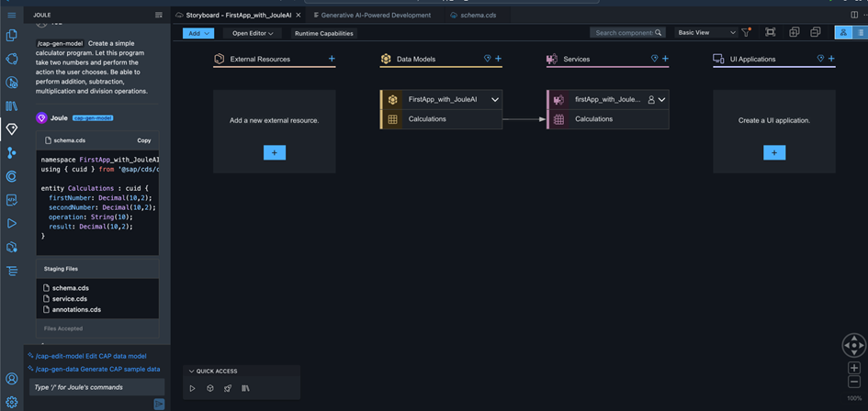Click the /cap-gen-data Generate CAP sample data link
The image size is (868, 411).
97,369
